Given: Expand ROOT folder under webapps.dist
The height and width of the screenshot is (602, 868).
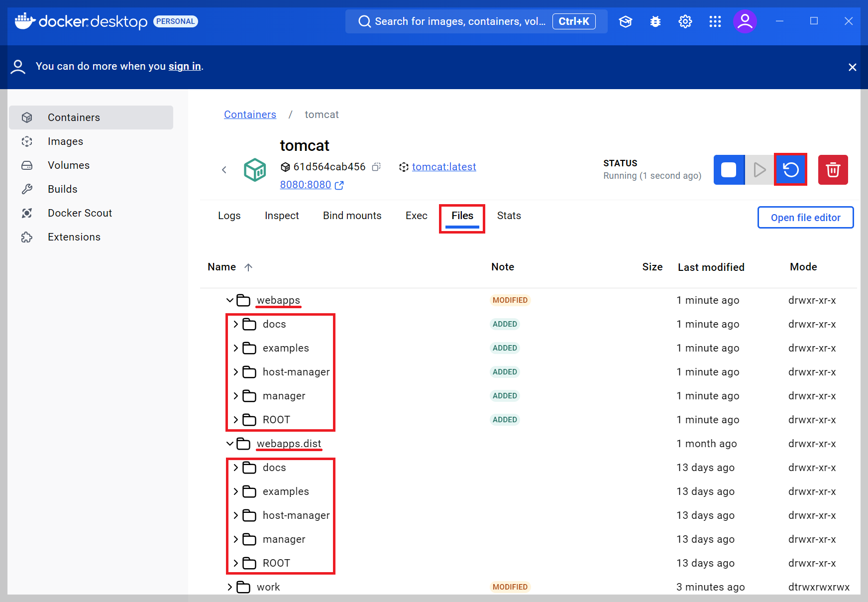Looking at the screenshot, I should pyautogui.click(x=236, y=563).
